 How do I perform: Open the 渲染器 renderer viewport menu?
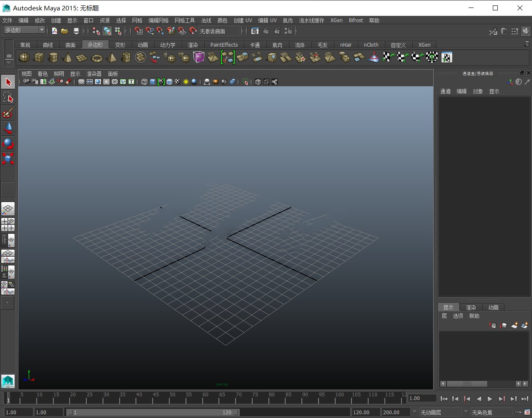(94, 74)
